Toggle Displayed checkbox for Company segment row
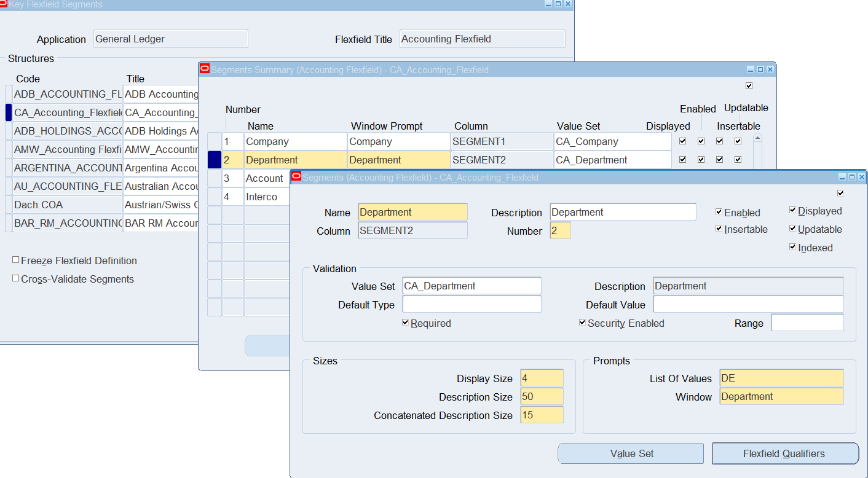The width and height of the screenshot is (868, 478). (682, 141)
